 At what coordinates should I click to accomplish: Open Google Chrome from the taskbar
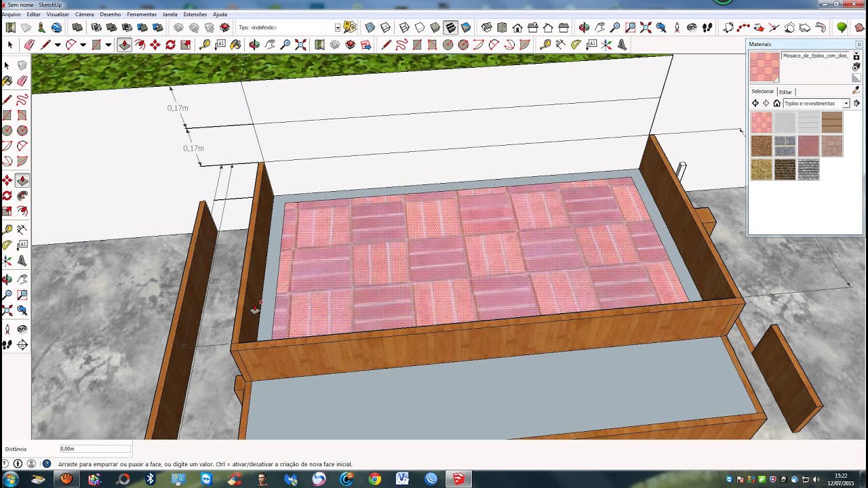374,479
